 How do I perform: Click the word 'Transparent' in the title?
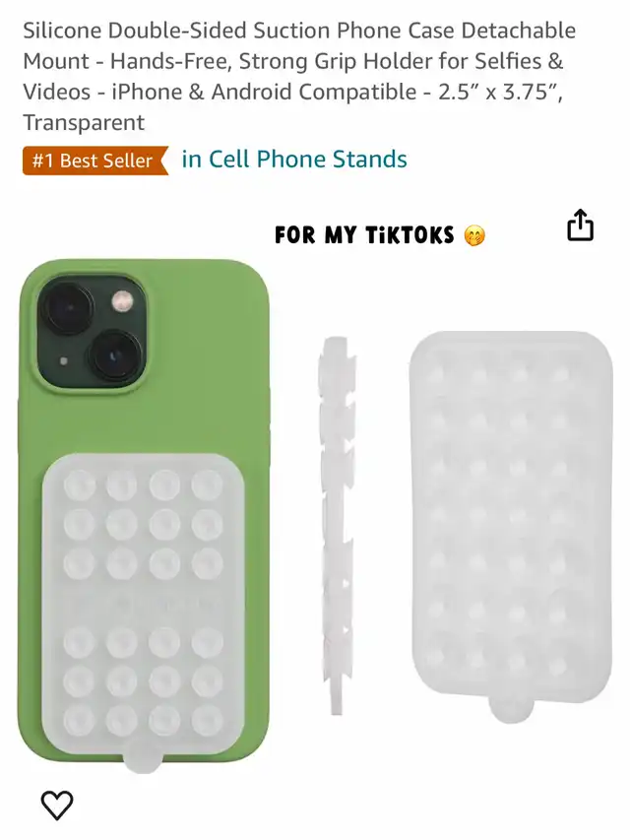[84, 123]
